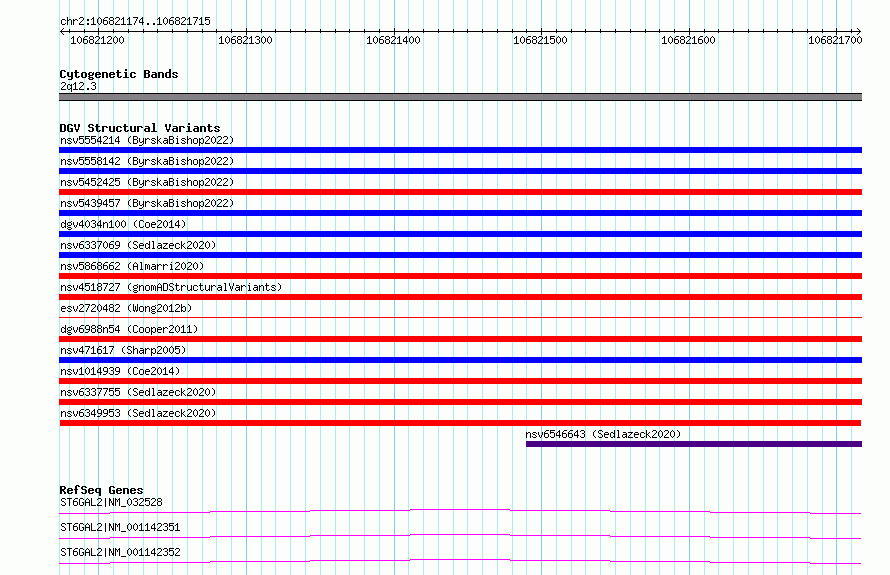Click the nsv4518727 (gnomADStructuralVariants) label

click(171, 287)
